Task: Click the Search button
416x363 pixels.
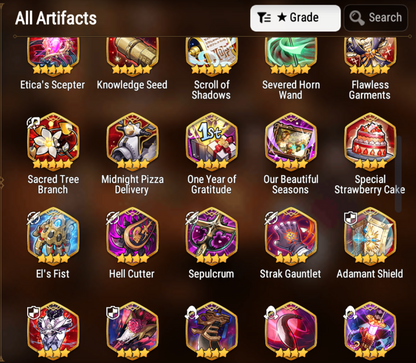Action: (x=376, y=18)
